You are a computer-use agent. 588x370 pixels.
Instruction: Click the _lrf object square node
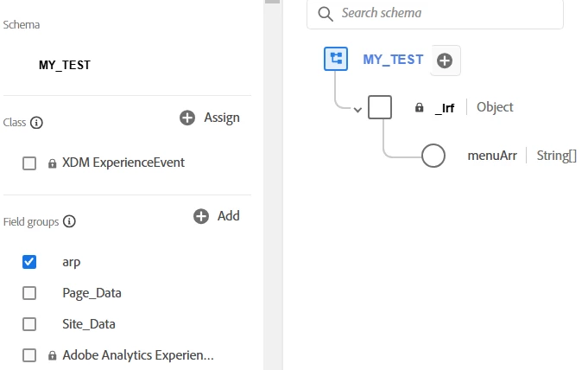[x=380, y=107]
